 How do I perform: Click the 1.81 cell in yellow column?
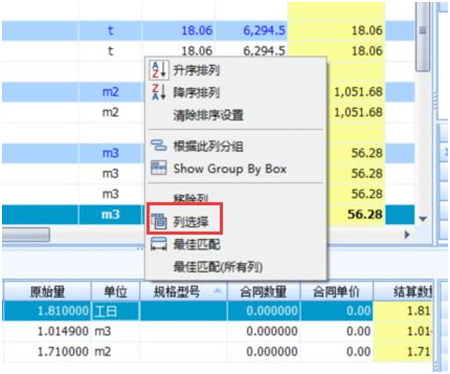coord(403,311)
